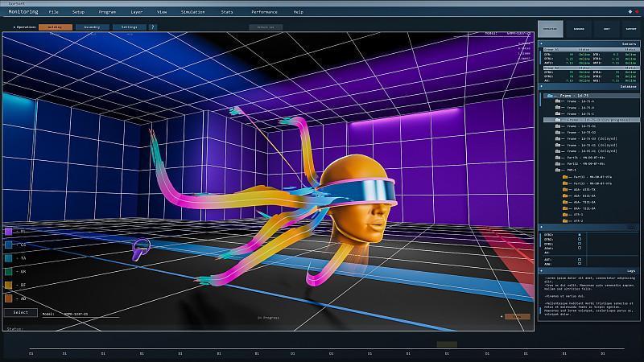Open the Setup menu

click(x=78, y=12)
